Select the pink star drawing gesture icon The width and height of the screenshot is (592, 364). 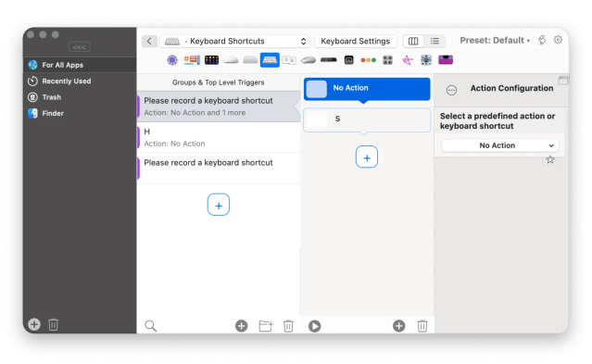tap(408, 60)
